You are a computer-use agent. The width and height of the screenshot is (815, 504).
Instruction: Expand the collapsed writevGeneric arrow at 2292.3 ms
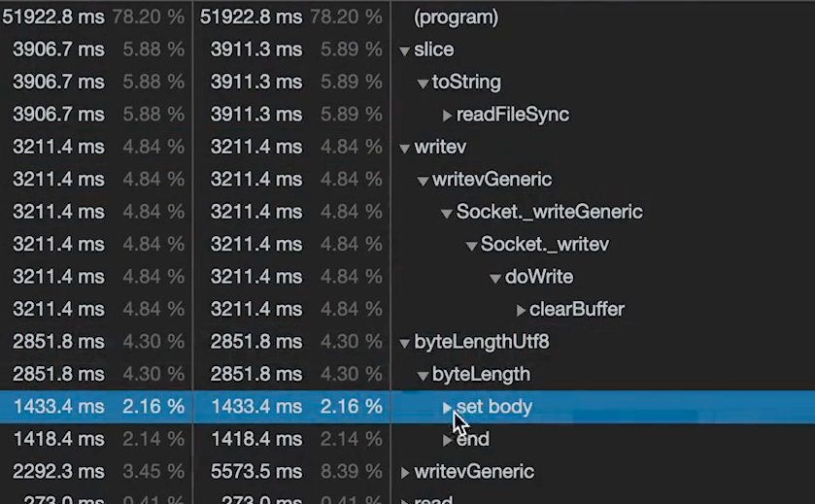(x=405, y=473)
